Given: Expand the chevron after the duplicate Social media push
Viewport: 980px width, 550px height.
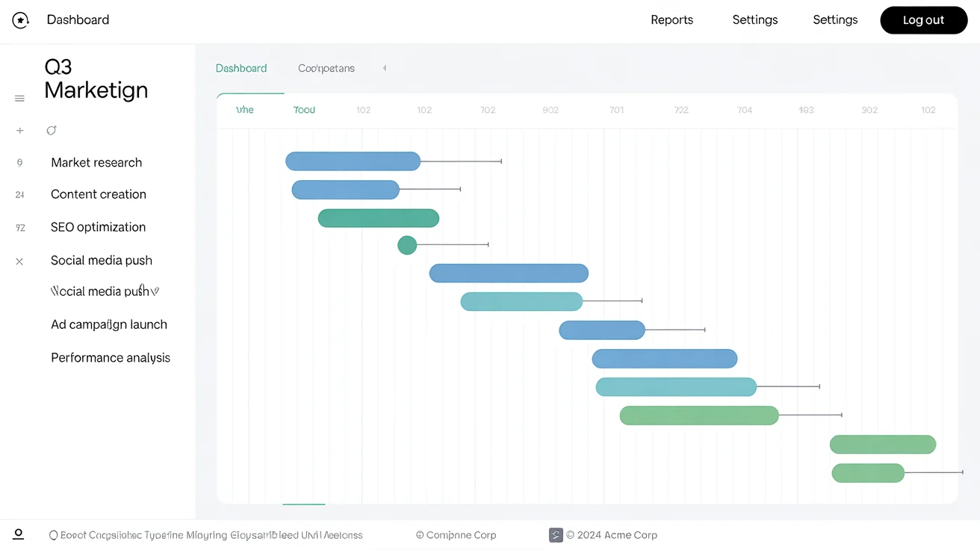Looking at the screenshot, I should 155,291.
